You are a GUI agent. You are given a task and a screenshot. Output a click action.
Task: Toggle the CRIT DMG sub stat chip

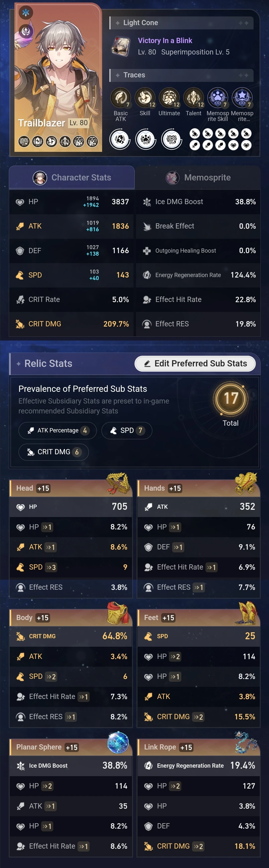[54, 452]
